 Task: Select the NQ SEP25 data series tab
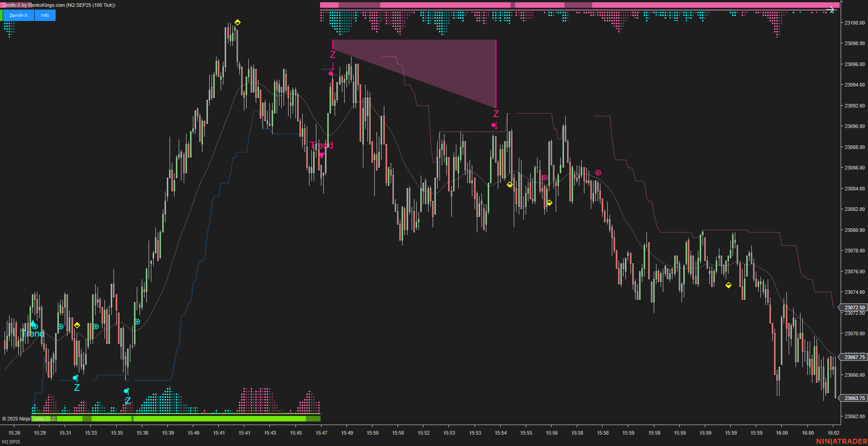11,441
